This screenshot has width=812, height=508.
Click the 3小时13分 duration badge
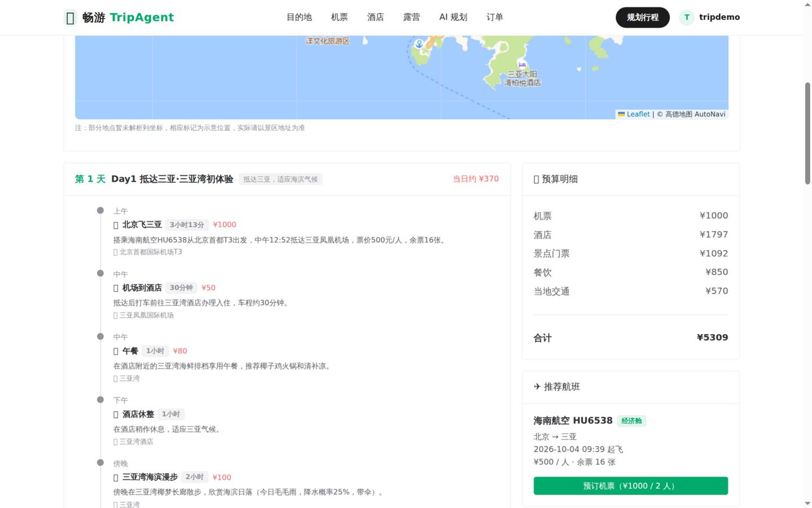point(187,225)
